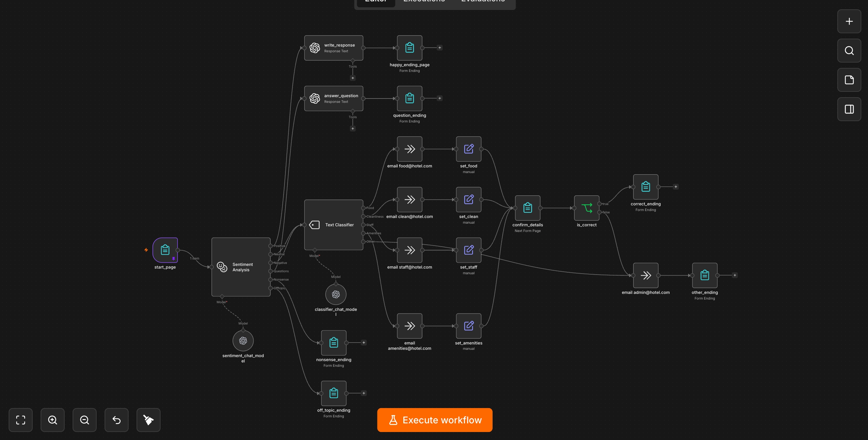Add a tool under write_response Tools
This screenshot has width=868, height=440.
(x=353, y=78)
